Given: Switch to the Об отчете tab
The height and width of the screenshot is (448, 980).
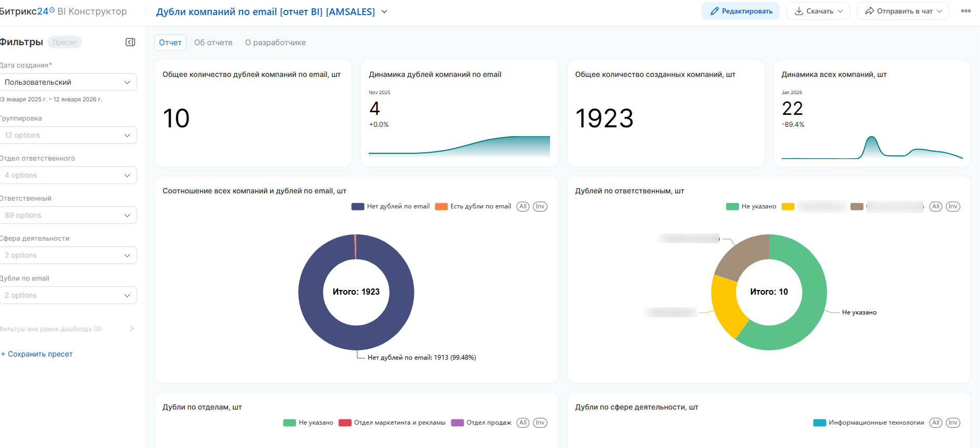Looking at the screenshot, I should [x=213, y=43].
